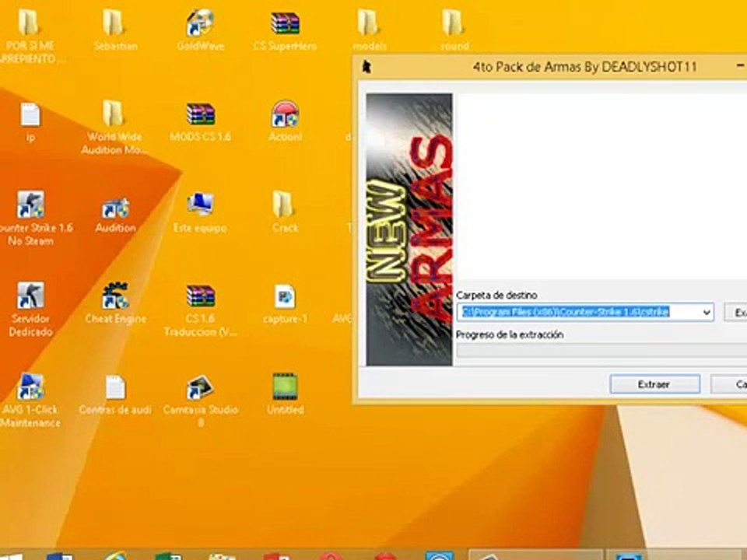Screen dimensions: 747x560
Task: Select the capture-1 file icon
Action: pos(285,296)
